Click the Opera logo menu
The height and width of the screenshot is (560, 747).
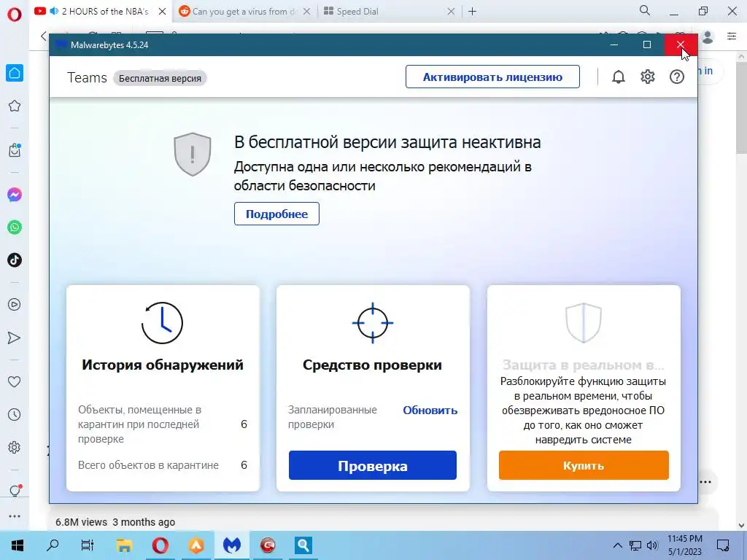(15, 15)
